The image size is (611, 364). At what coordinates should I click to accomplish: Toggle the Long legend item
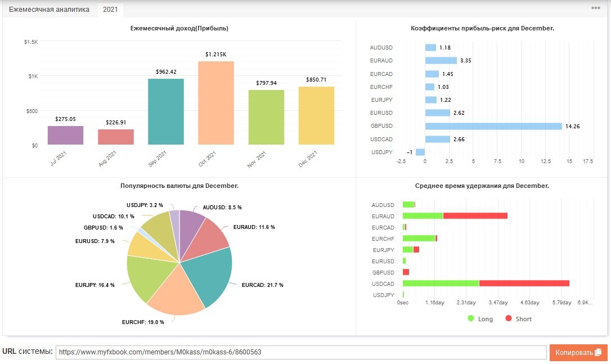click(480, 319)
